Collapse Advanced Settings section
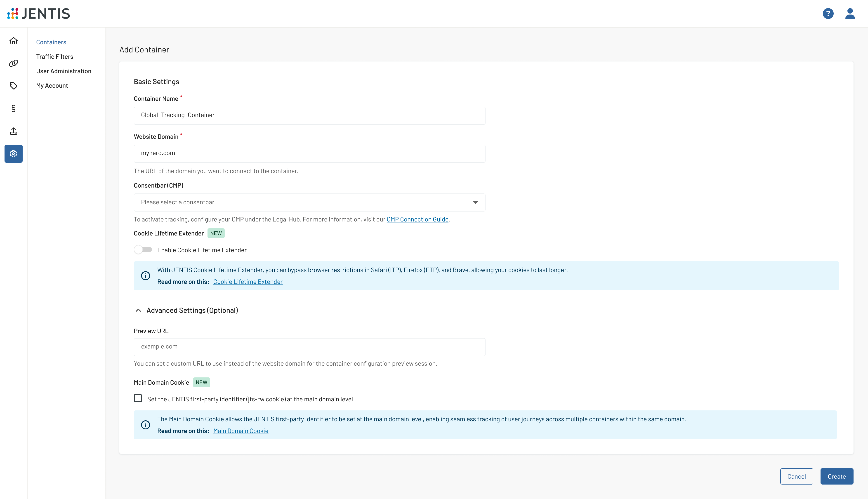Screen dimensions: 868x499 (138, 311)
